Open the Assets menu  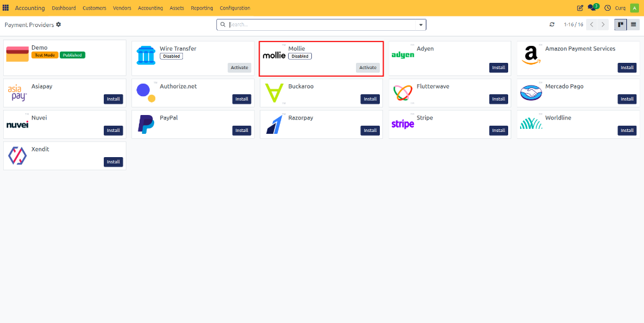coord(177,8)
